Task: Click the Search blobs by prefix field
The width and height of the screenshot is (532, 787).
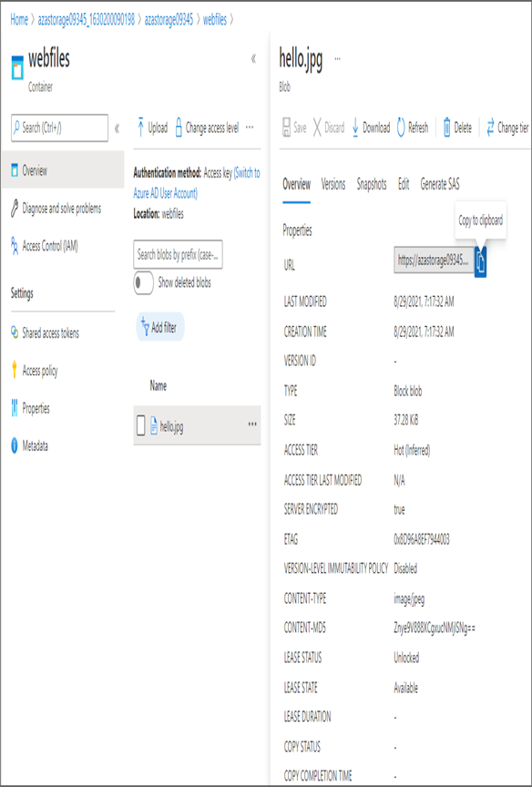Action: [x=179, y=255]
